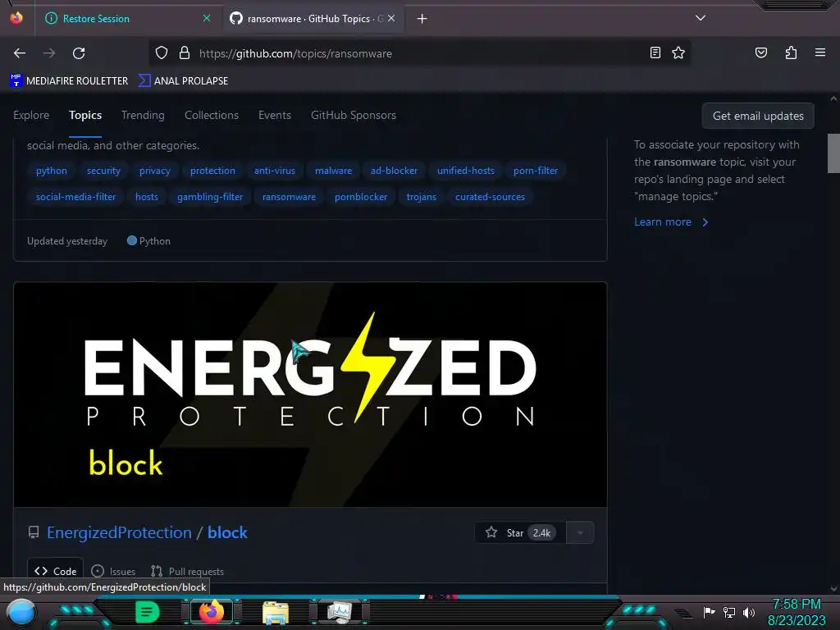Open the Events nav item

[x=275, y=115]
